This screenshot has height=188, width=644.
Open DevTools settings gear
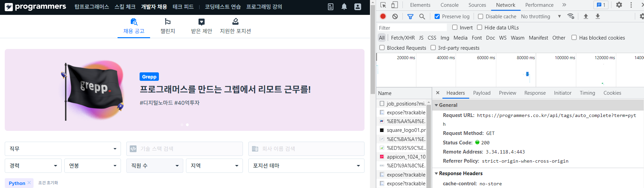pyautogui.click(x=619, y=5)
